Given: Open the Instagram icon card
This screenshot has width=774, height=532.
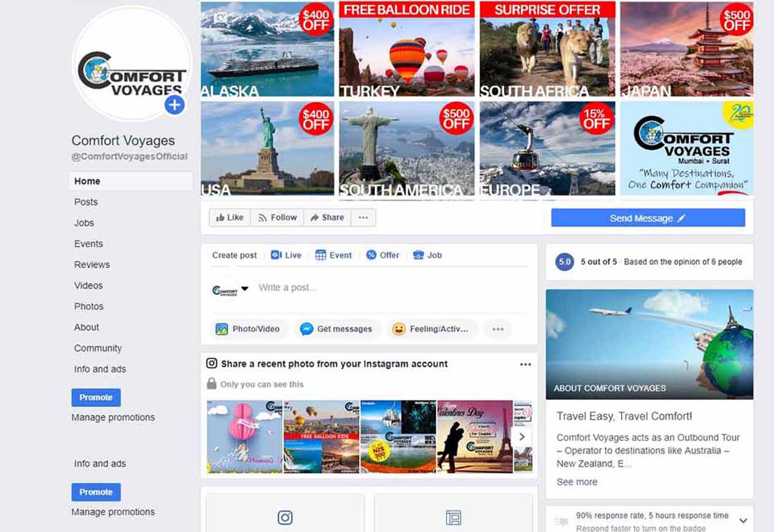Looking at the screenshot, I should pos(285,513).
